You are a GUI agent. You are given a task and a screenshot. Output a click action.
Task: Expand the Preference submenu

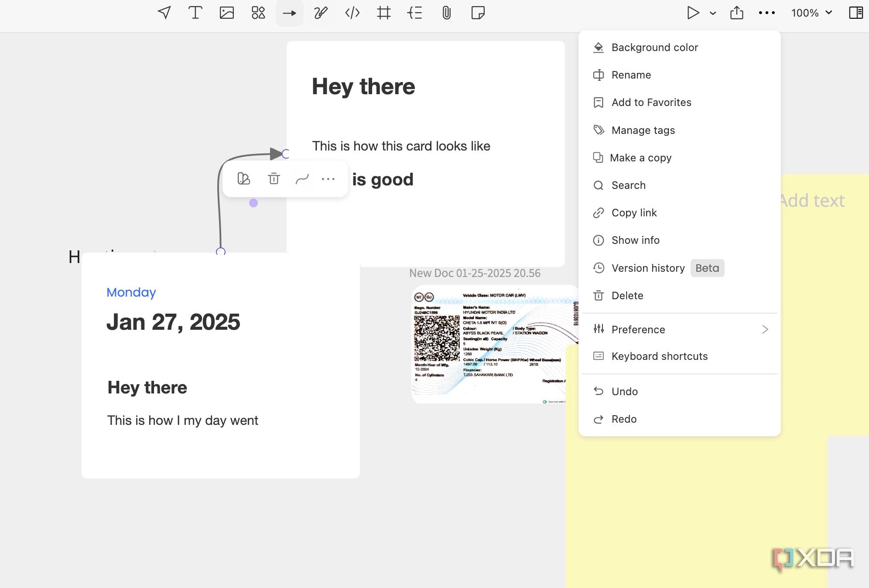point(679,329)
